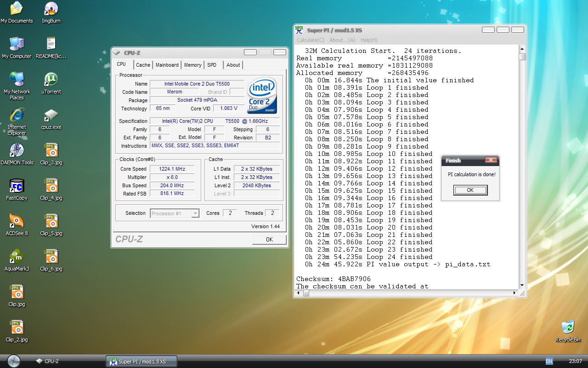Click the processor Name field

197,84
